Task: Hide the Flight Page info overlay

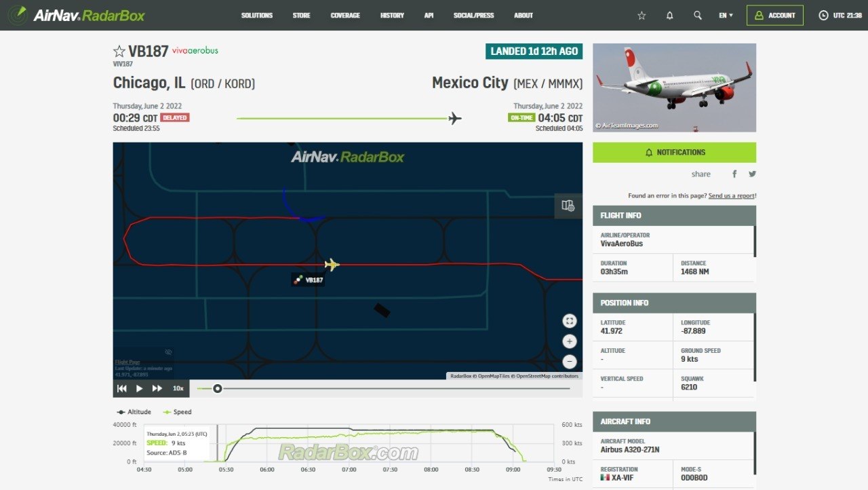Action: point(168,352)
